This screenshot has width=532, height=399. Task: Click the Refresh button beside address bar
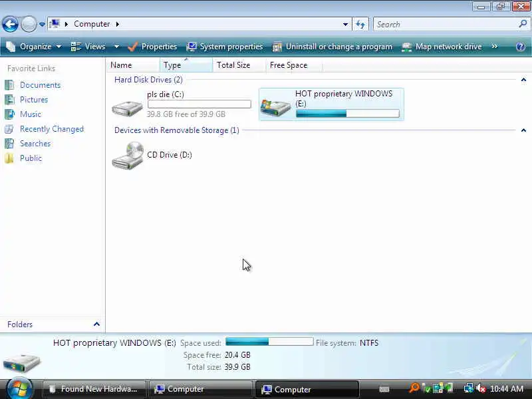tap(360, 24)
